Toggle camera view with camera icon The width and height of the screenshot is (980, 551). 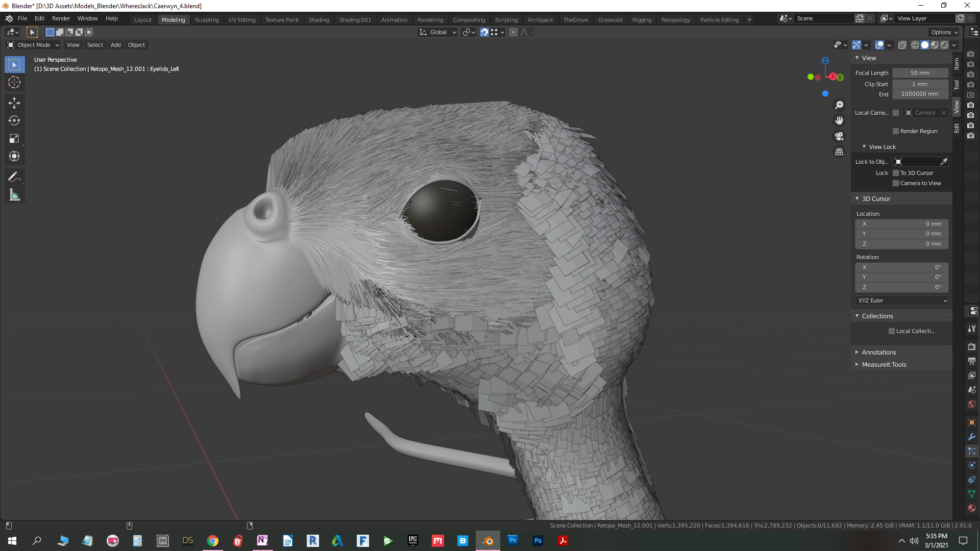(839, 136)
